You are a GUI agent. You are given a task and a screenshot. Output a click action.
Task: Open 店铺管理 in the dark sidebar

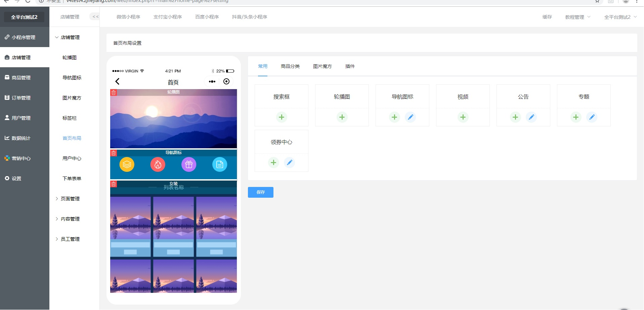point(25,57)
